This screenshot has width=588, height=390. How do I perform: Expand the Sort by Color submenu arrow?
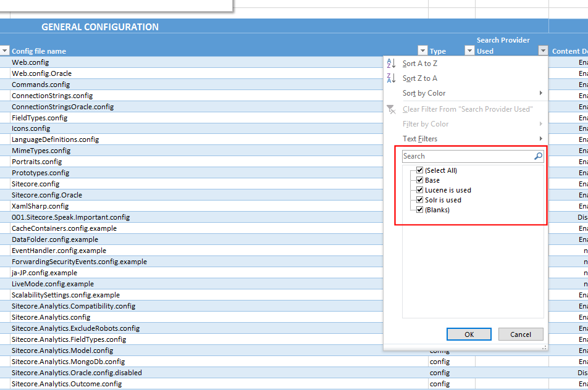(x=541, y=93)
